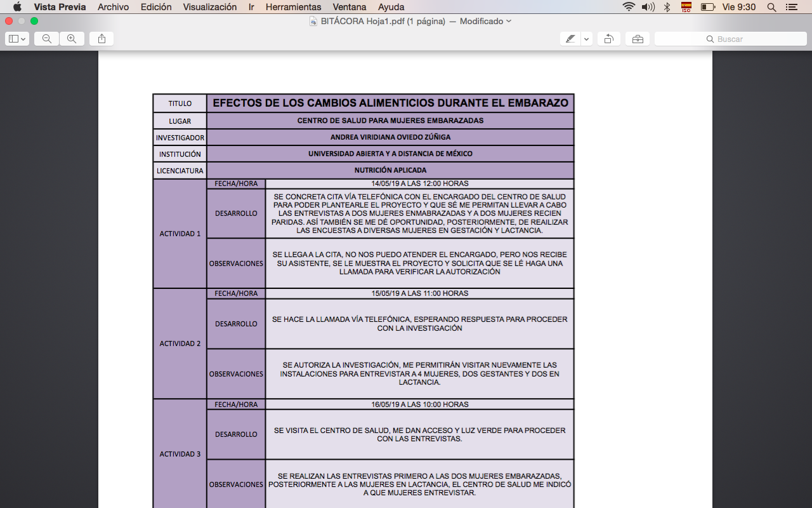812x508 pixels.
Task: Select the markup highlight pen tool
Action: pos(570,39)
